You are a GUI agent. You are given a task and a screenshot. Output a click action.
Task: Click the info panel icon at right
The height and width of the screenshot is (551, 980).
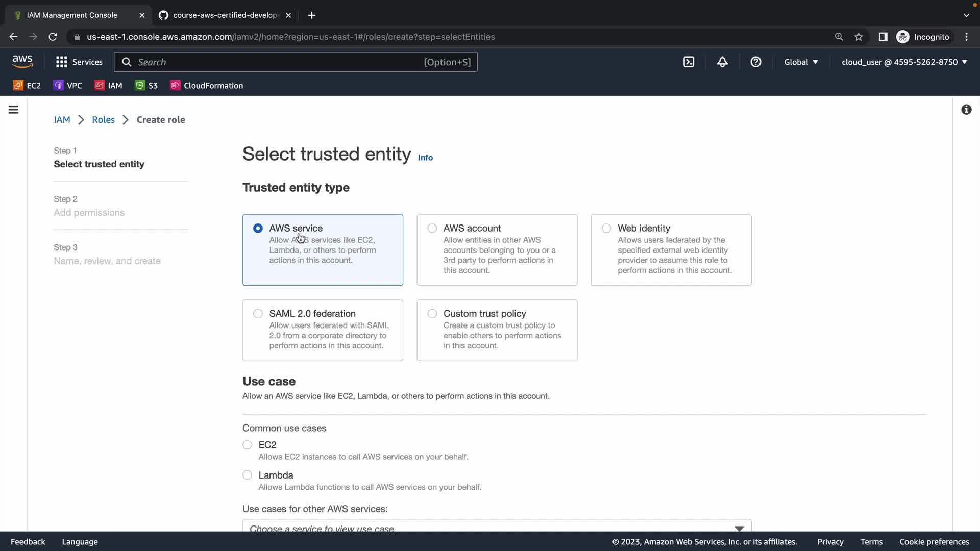966,110
